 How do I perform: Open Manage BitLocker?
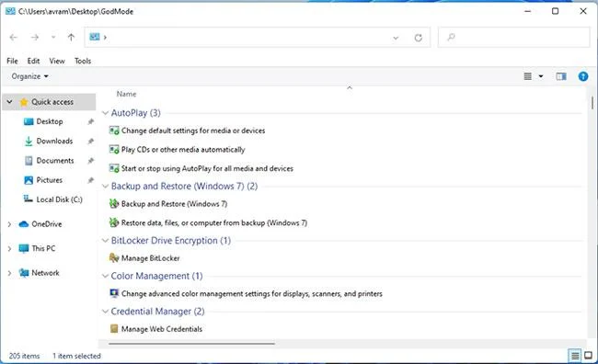click(150, 258)
